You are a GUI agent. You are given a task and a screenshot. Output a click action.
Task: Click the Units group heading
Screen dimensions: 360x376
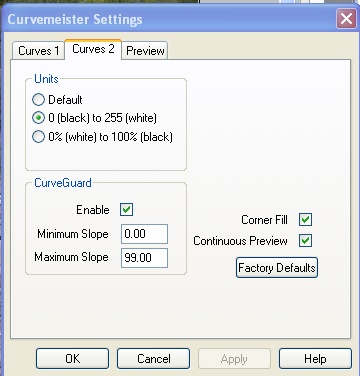click(x=46, y=79)
